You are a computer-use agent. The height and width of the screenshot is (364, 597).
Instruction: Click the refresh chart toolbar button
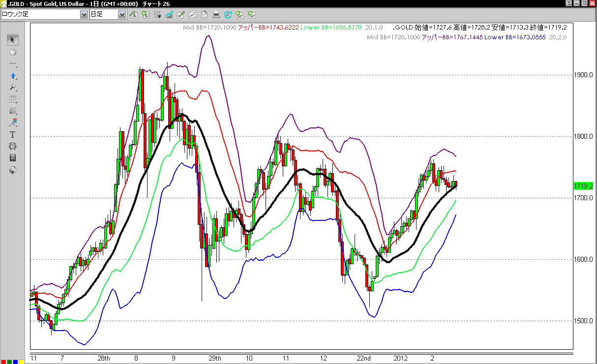(228, 15)
